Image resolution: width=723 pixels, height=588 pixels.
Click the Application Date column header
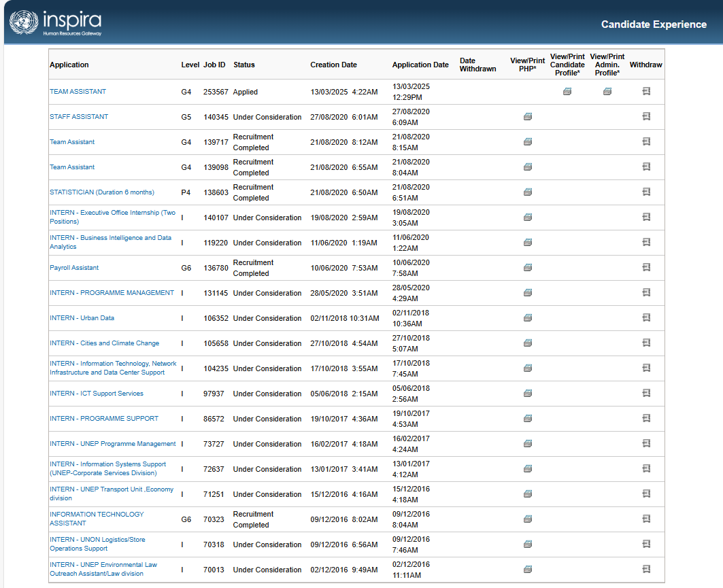[x=420, y=65]
